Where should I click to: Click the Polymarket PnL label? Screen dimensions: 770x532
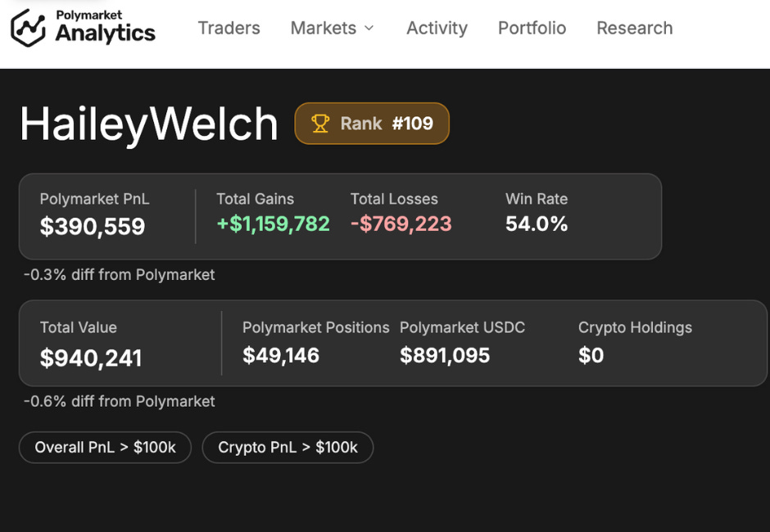(x=94, y=199)
